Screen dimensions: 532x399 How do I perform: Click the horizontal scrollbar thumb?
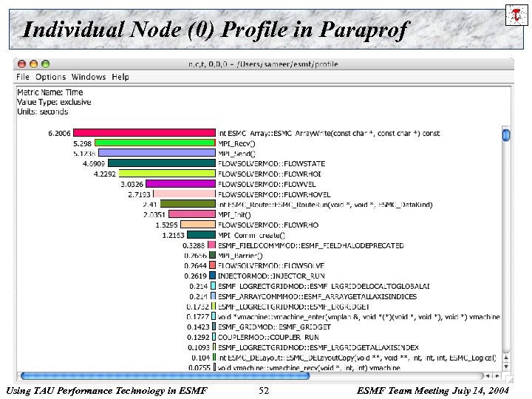pyautogui.click(x=165, y=375)
